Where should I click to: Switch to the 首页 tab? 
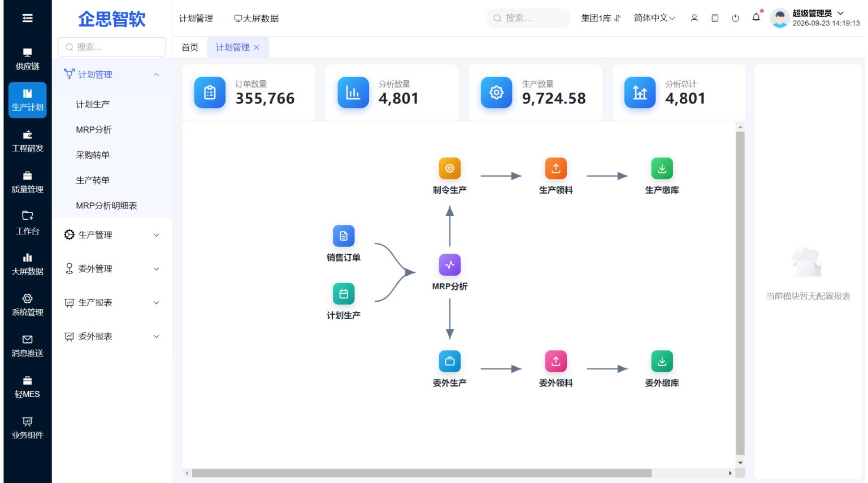pyautogui.click(x=190, y=47)
